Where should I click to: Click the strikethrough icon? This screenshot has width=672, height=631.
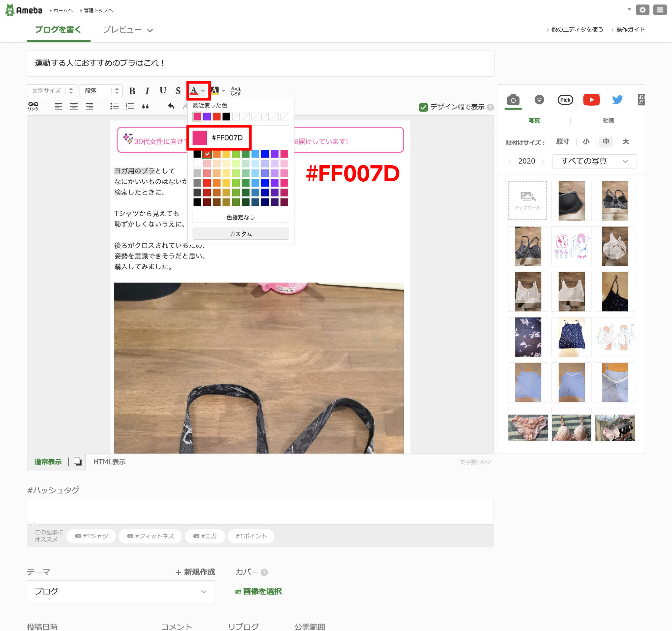pos(178,91)
